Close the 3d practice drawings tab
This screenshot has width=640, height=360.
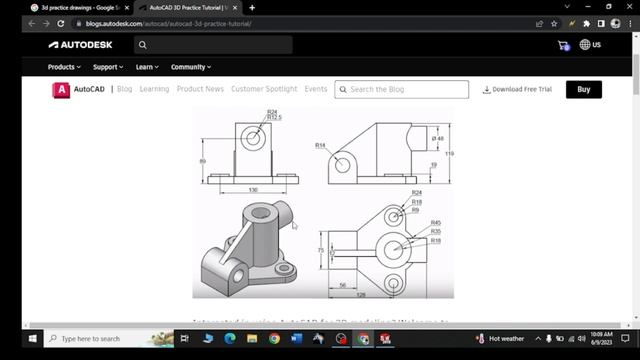(x=127, y=8)
